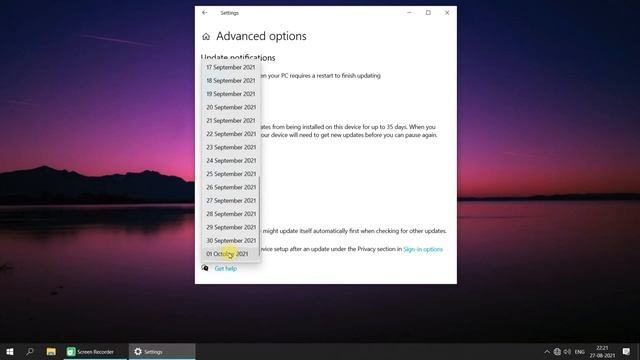Open network globe icon in tray
This screenshot has height=360, width=640.
pos(557,351)
